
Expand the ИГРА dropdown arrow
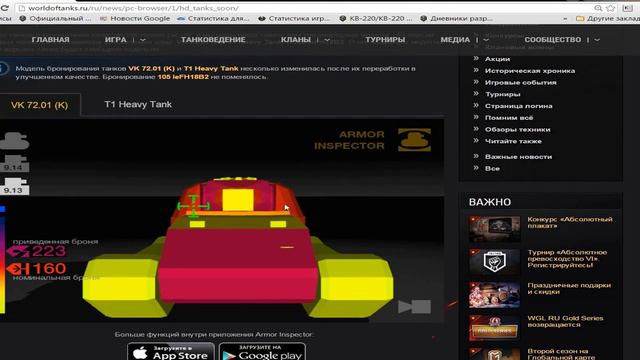pos(142,40)
